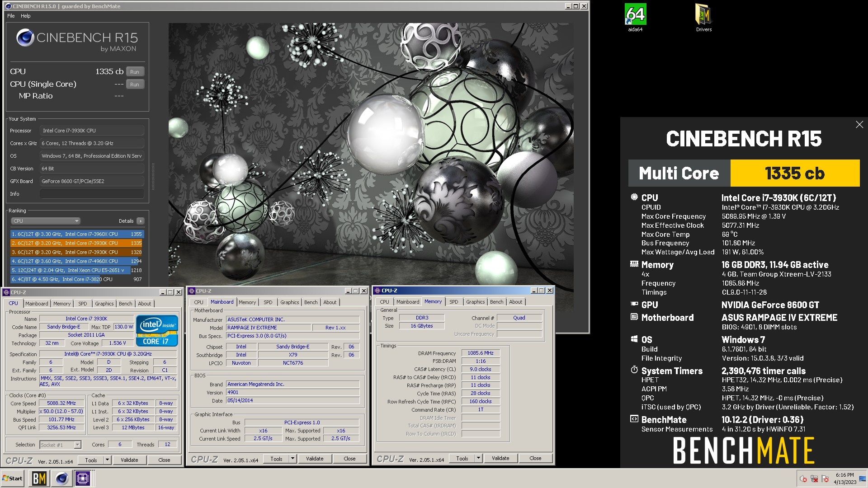
Task: Select ranking entry i7-4960X 1294
Action: tap(76, 261)
